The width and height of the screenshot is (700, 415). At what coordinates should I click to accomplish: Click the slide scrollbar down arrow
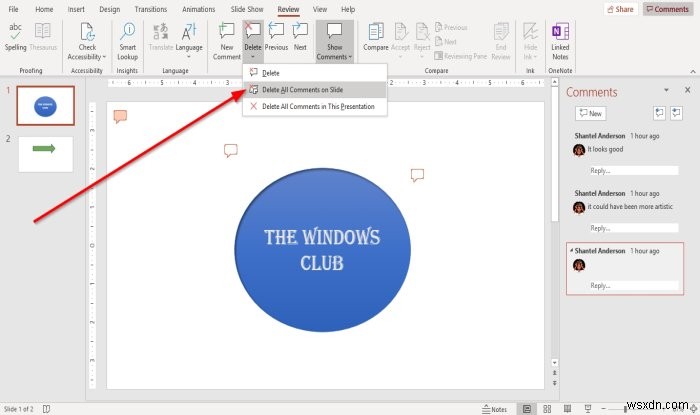click(554, 363)
